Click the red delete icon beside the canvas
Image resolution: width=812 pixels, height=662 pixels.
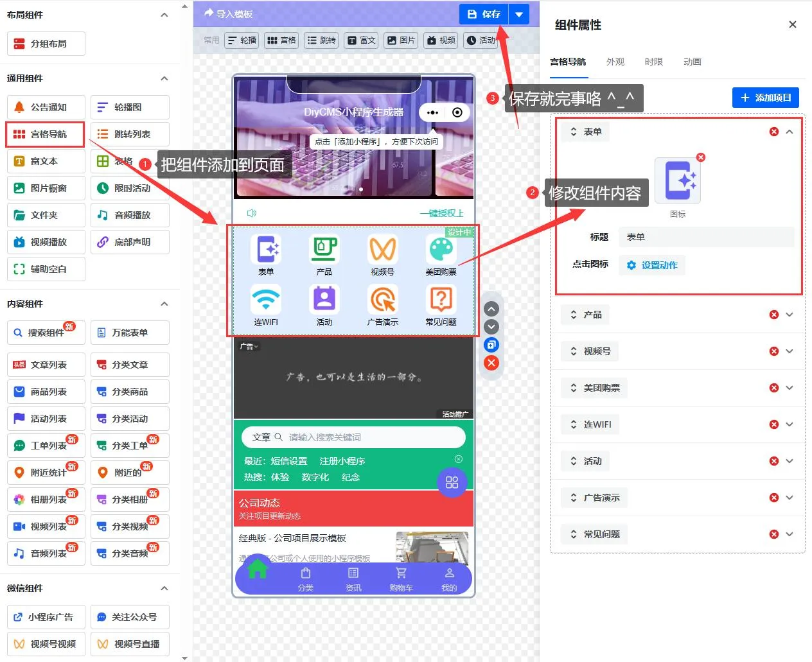coord(491,363)
